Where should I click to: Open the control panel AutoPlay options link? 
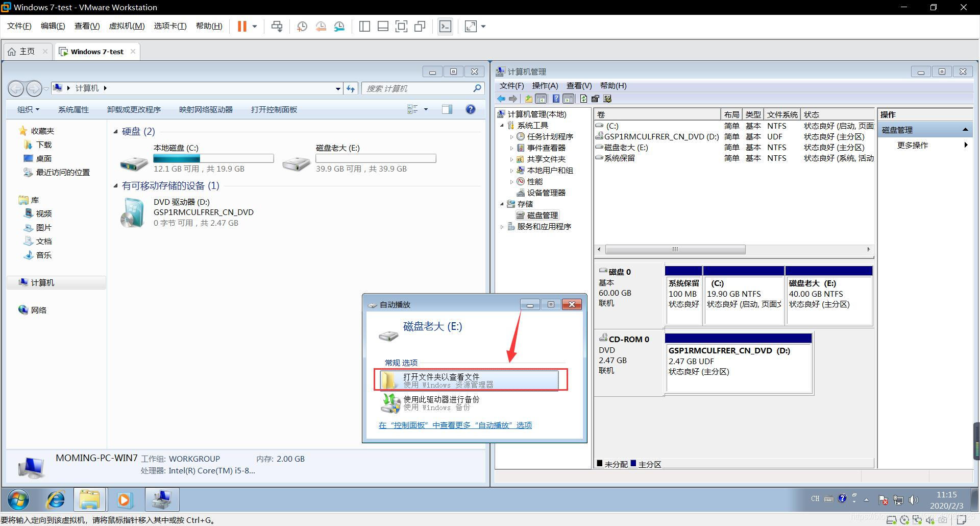coord(455,425)
